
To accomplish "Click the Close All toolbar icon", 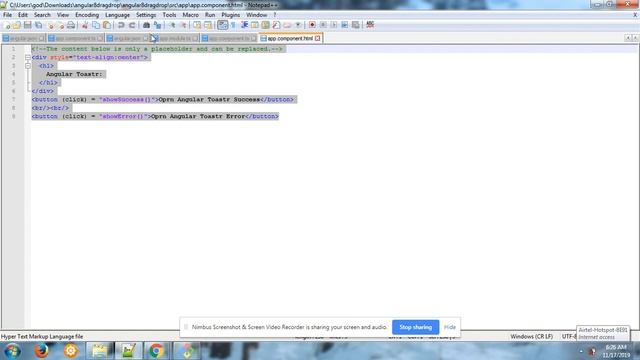I will [x=60, y=25].
